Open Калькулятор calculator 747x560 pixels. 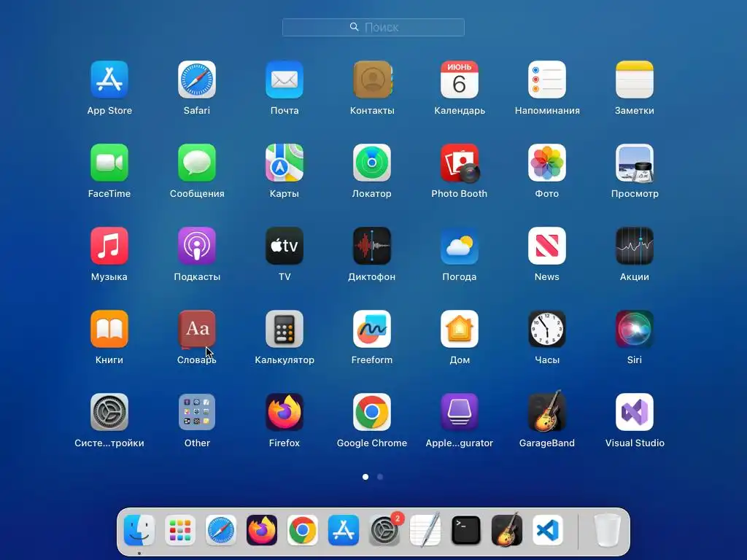click(285, 329)
